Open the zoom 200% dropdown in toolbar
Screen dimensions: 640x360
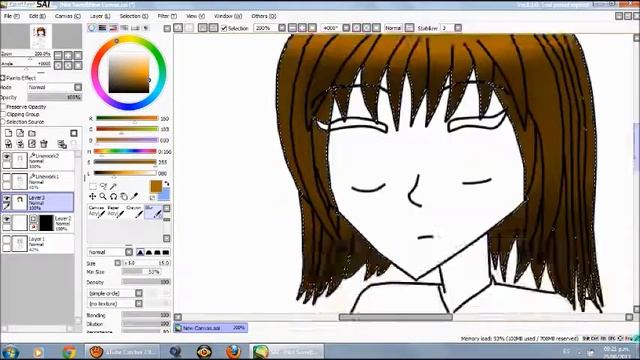[x=282, y=28]
